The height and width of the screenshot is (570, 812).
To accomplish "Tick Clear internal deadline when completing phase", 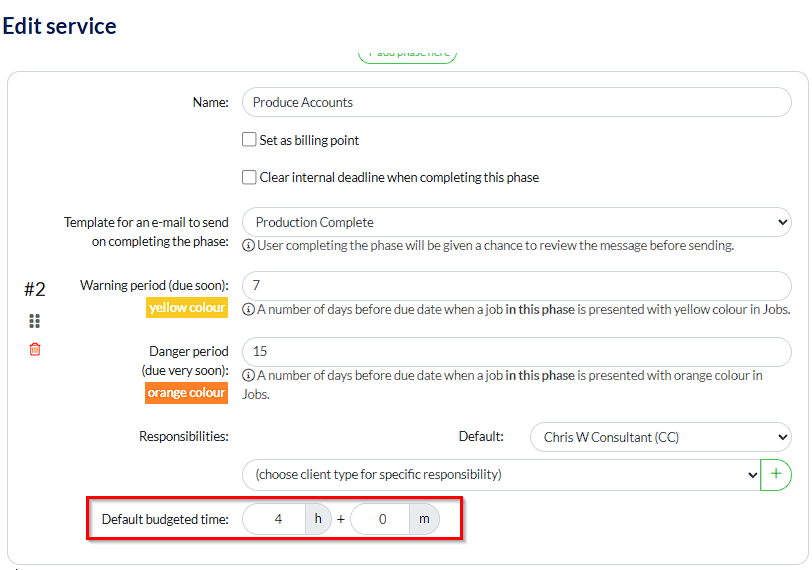I will pos(249,177).
